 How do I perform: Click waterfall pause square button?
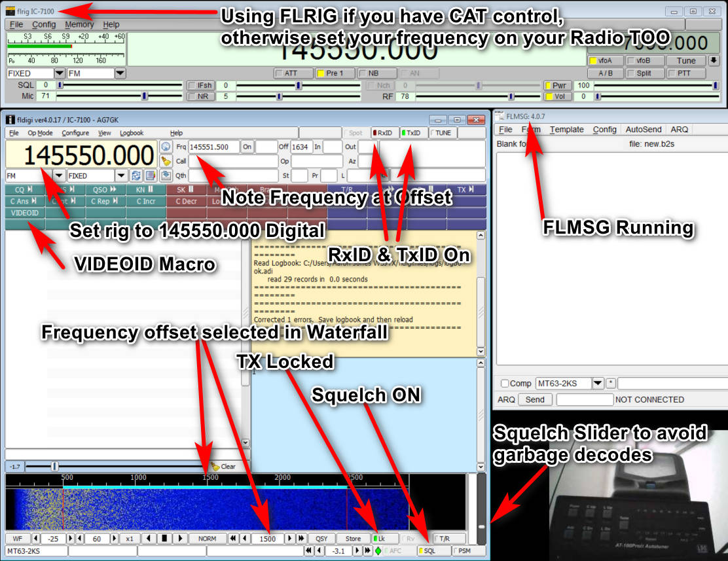pos(164,539)
